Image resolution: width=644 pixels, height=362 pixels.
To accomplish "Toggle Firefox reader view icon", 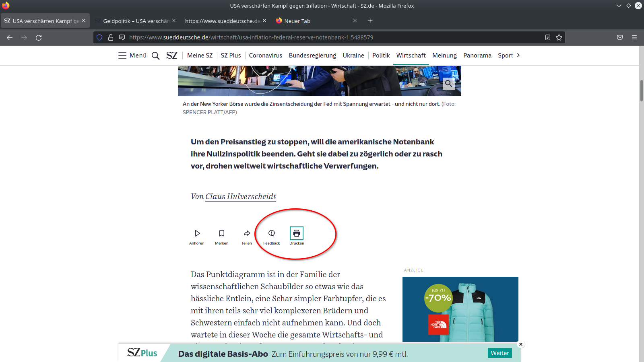I will tap(547, 37).
